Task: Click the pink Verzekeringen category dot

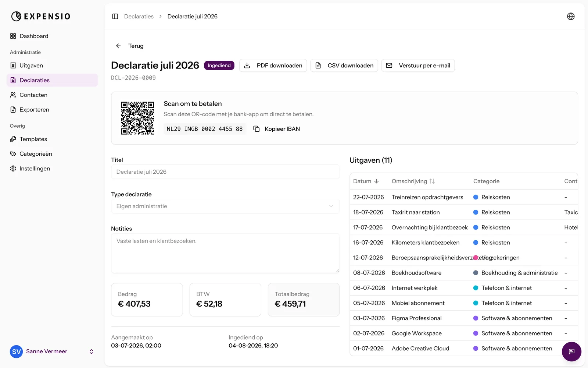Action: point(476,258)
